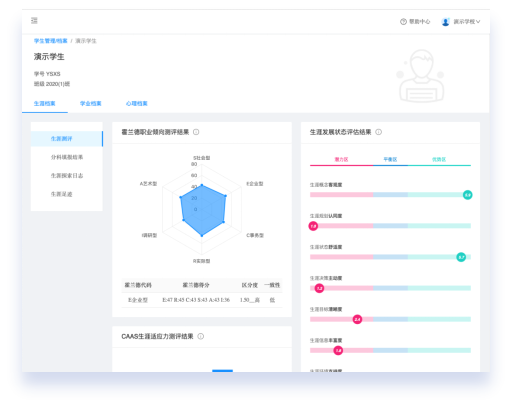Click info icon beside 霍兰德职业倾向测评结果
Viewport: 514px width, 409px height.
196,132
